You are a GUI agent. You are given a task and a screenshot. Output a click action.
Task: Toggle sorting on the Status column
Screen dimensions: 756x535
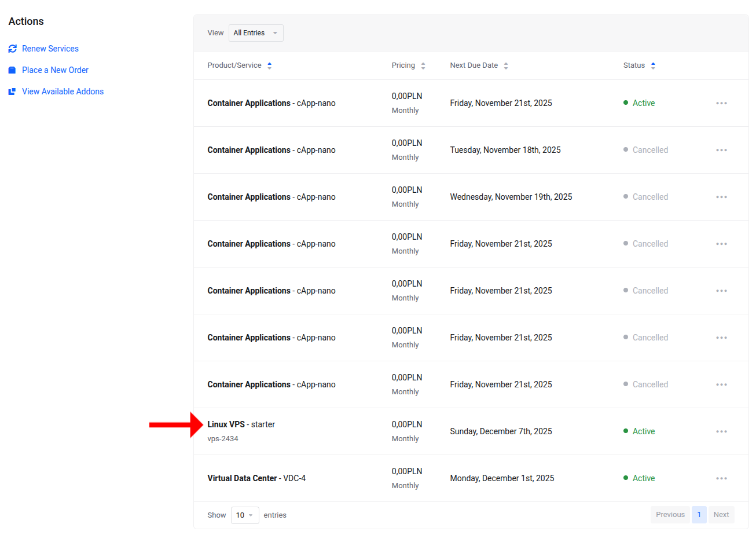(653, 65)
